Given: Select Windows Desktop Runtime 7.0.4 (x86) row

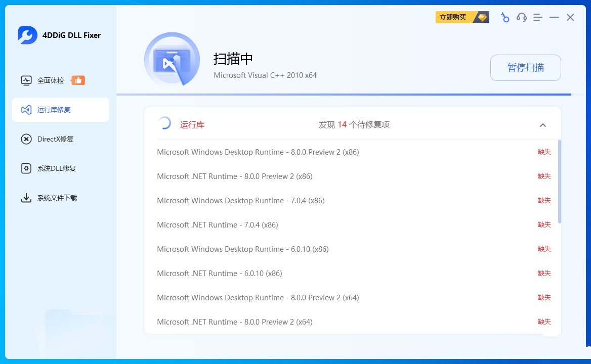Looking at the screenshot, I should pos(354,201).
